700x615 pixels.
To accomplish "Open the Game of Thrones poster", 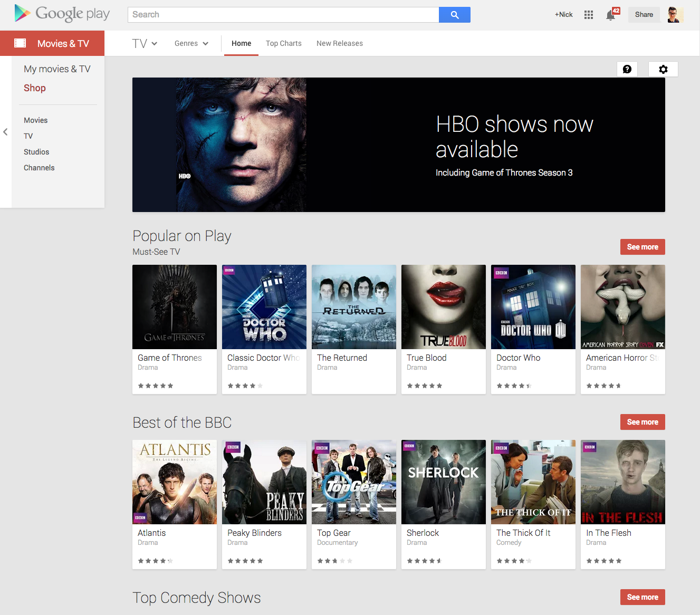I will click(x=175, y=307).
